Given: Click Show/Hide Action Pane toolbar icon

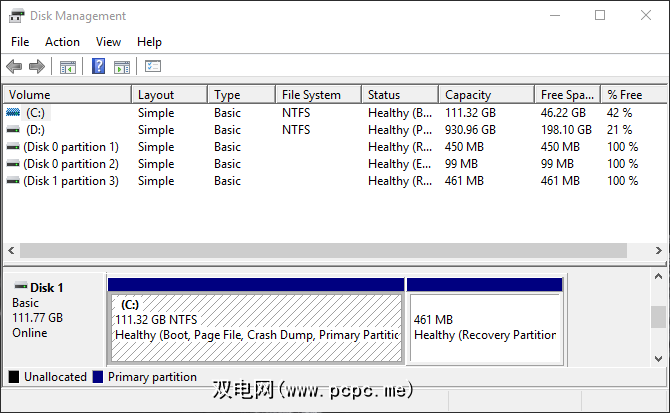Looking at the screenshot, I should 122,67.
